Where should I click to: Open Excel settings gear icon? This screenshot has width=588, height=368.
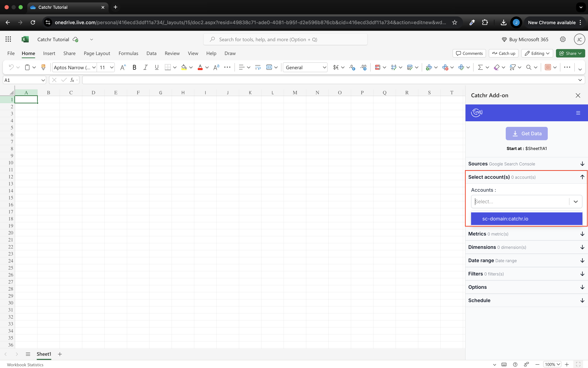pyautogui.click(x=563, y=39)
